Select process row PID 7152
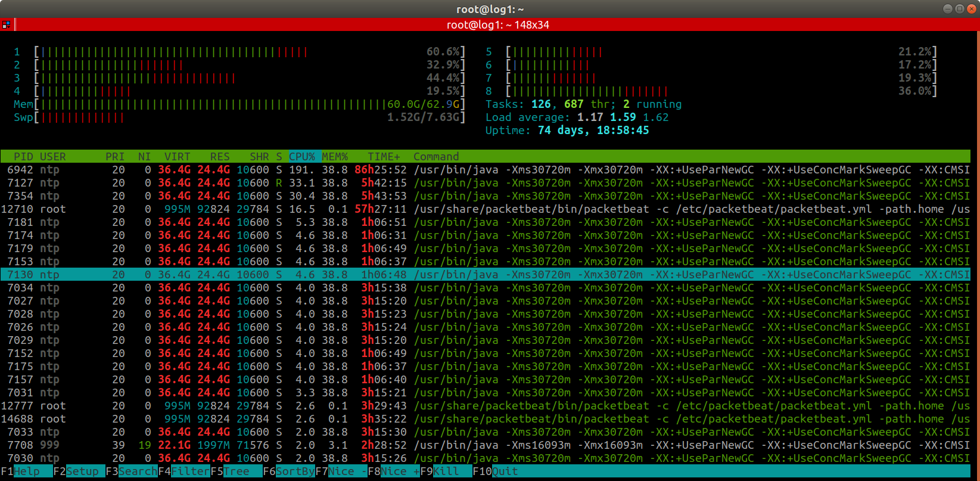Image resolution: width=980 pixels, height=481 pixels. (486, 353)
